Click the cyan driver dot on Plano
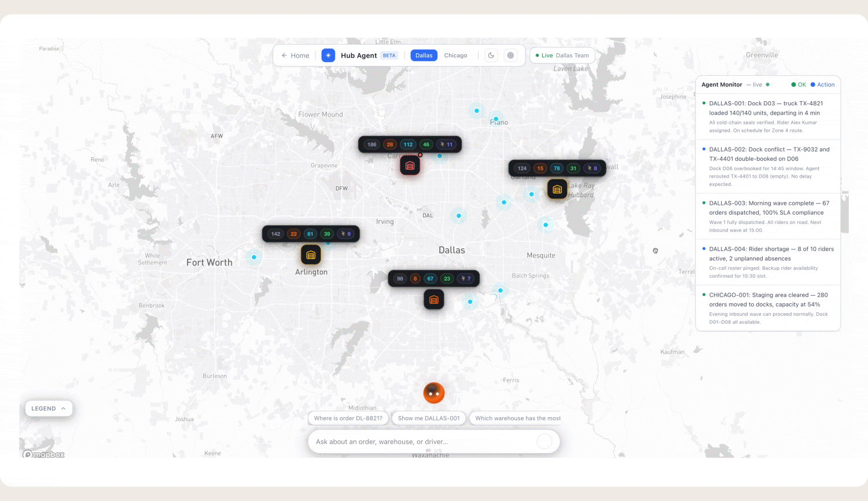This screenshot has height=501, width=868. (x=496, y=119)
